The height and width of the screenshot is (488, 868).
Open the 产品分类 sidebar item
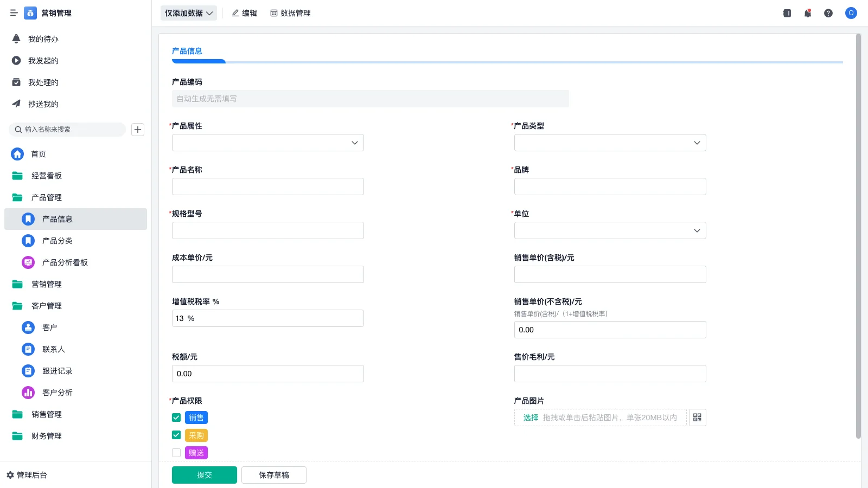point(57,241)
